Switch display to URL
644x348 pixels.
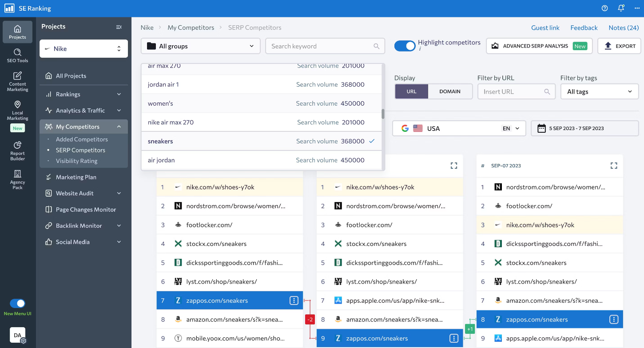pyautogui.click(x=411, y=91)
